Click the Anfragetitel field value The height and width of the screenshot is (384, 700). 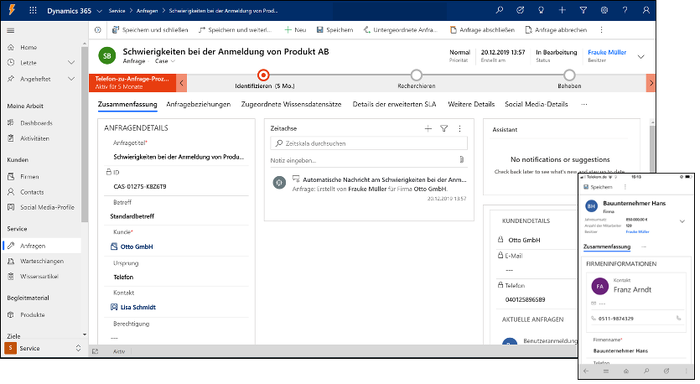tap(179, 157)
